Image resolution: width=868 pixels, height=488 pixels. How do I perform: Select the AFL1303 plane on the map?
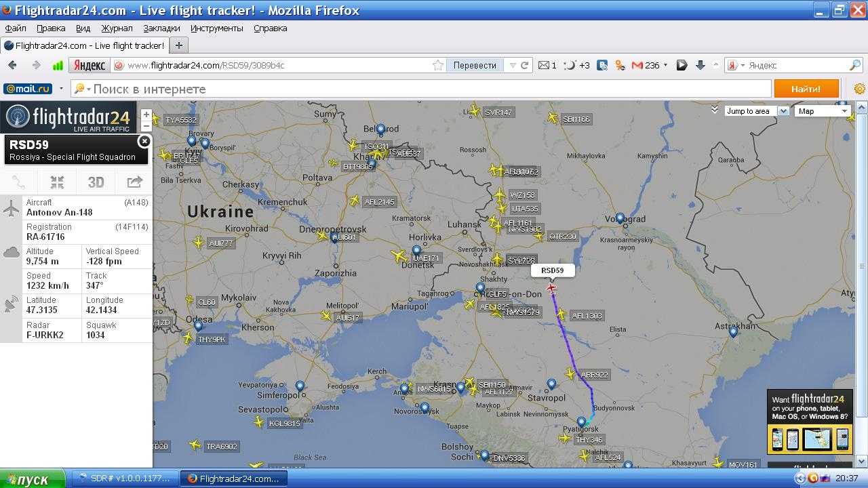[x=561, y=314]
